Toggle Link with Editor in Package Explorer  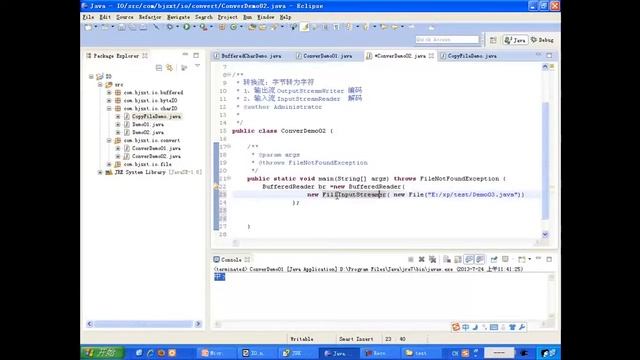point(170,68)
